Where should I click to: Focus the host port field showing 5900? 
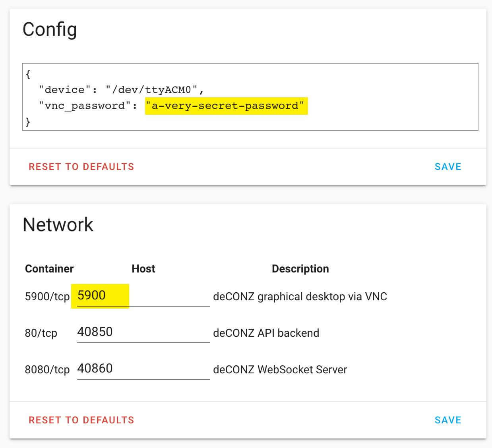pos(143,296)
